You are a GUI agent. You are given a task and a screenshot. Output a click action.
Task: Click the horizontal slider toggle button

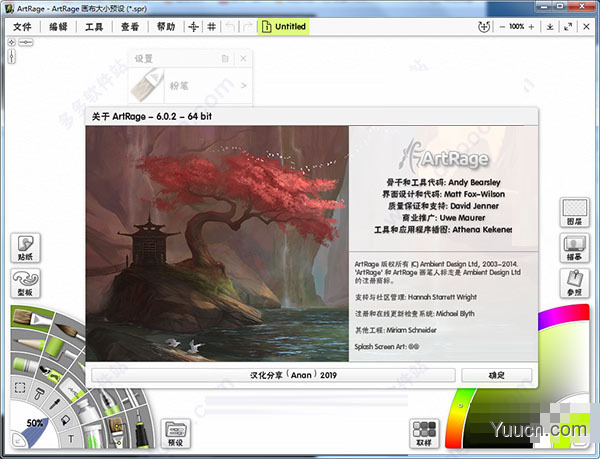click(x=26, y=42)
